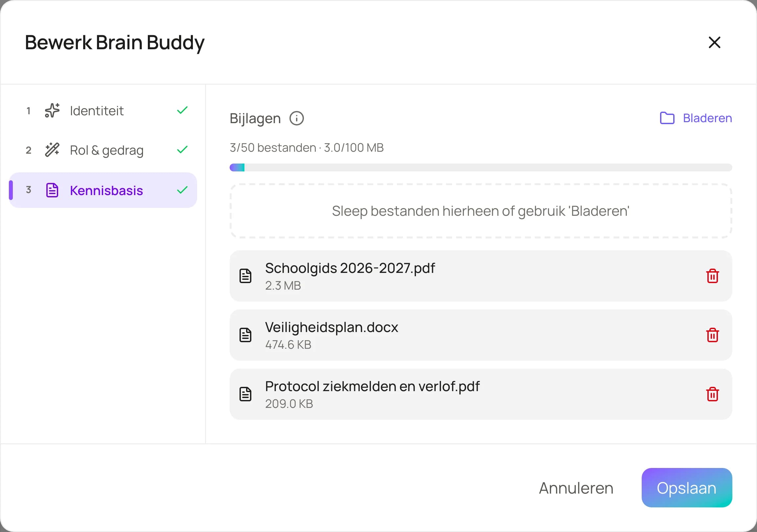This screenshot has height=532, width=757.
Task: Click the '3/50 bestanden · 3.0/100 MB' counter
Action: point(307,148)
